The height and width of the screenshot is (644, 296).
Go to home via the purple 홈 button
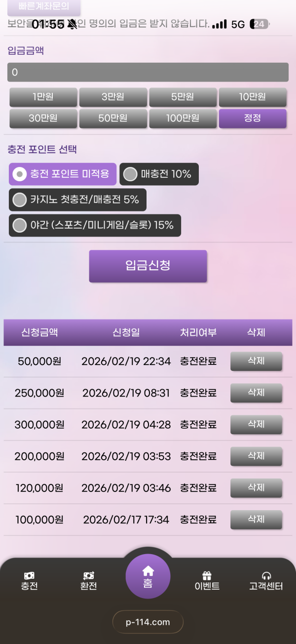[x=148, y=576]
